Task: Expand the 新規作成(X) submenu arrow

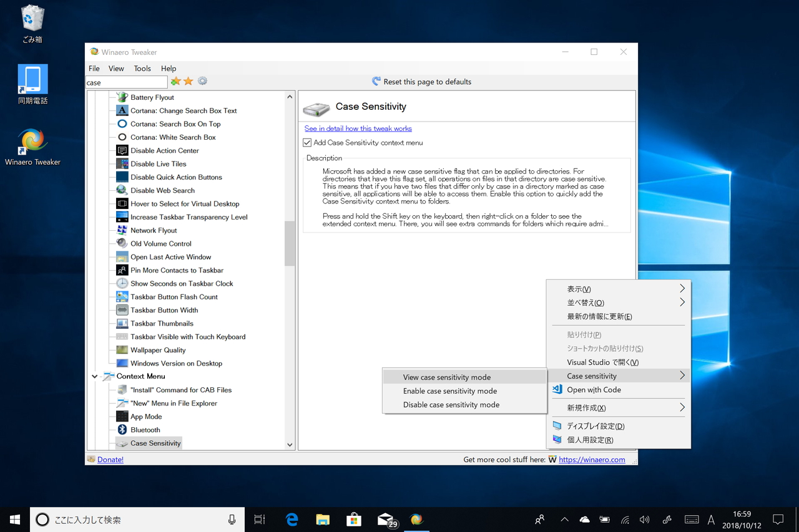Action: click(x=682, y=408)
